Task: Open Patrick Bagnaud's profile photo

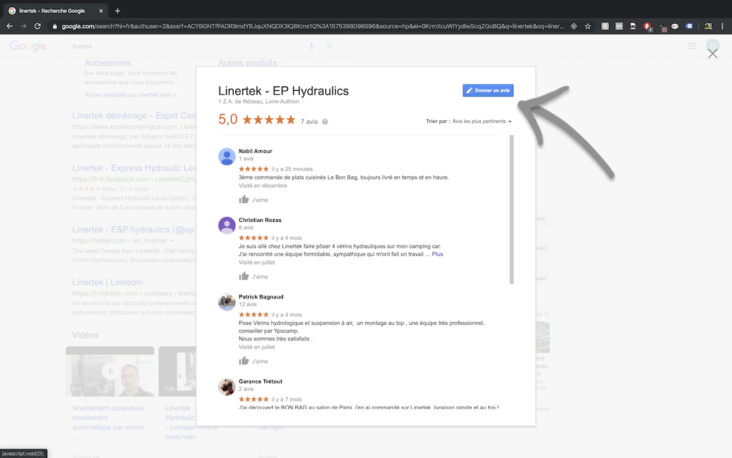Action: click(x=227, y=302)
